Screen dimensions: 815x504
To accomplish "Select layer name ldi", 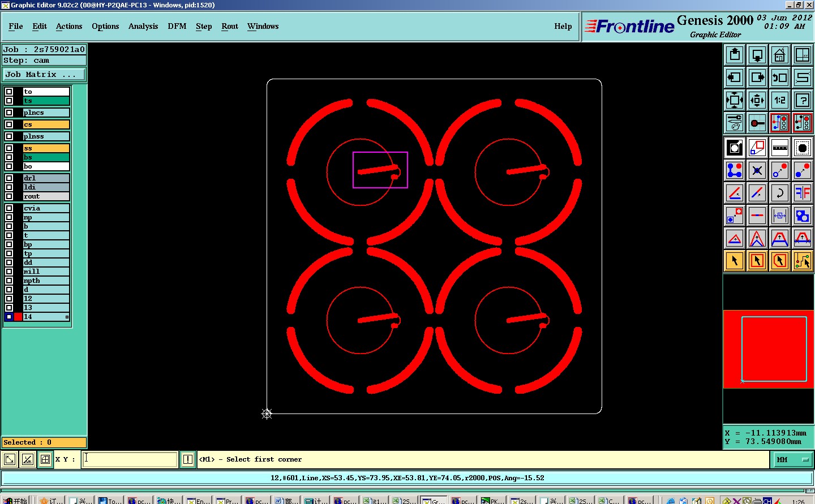I will 46,187.
